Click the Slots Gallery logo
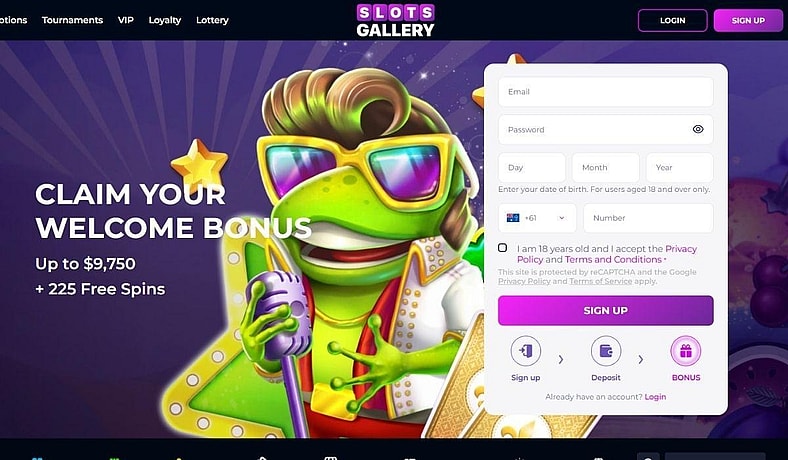Image resolution: width=788 pixels, height=460 pixels. pyautogui.click(x=395, y=21)
